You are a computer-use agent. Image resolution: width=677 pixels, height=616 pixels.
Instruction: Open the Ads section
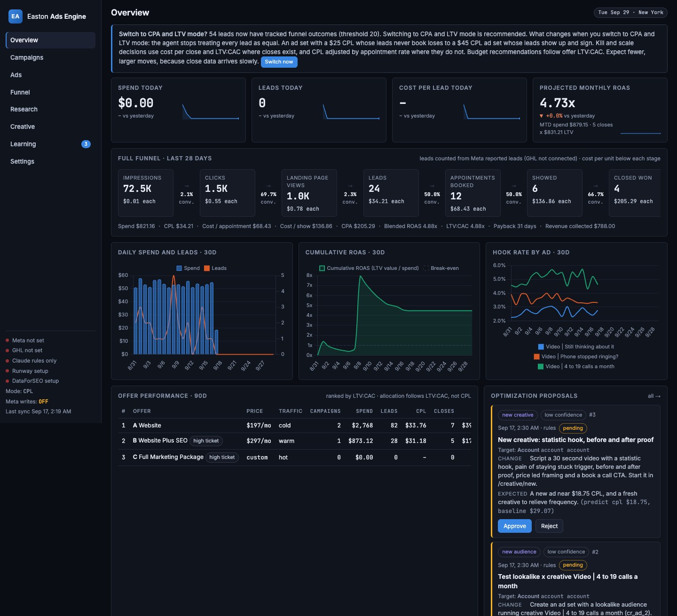[51, 75]
